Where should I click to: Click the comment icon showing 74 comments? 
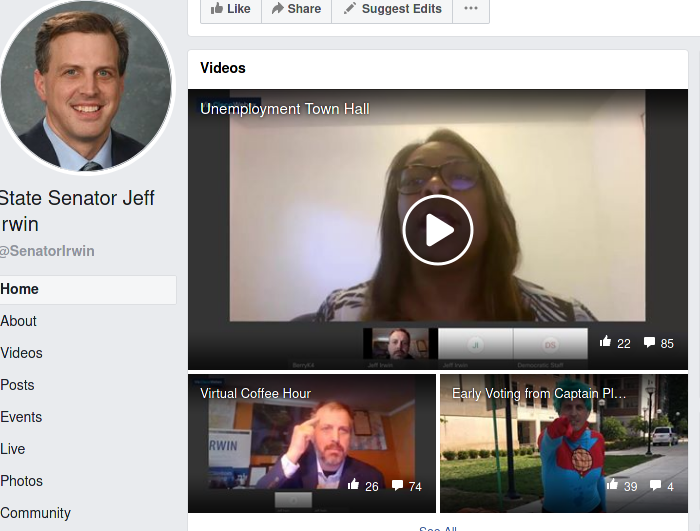pyautogui.click(x=397, y=485)
